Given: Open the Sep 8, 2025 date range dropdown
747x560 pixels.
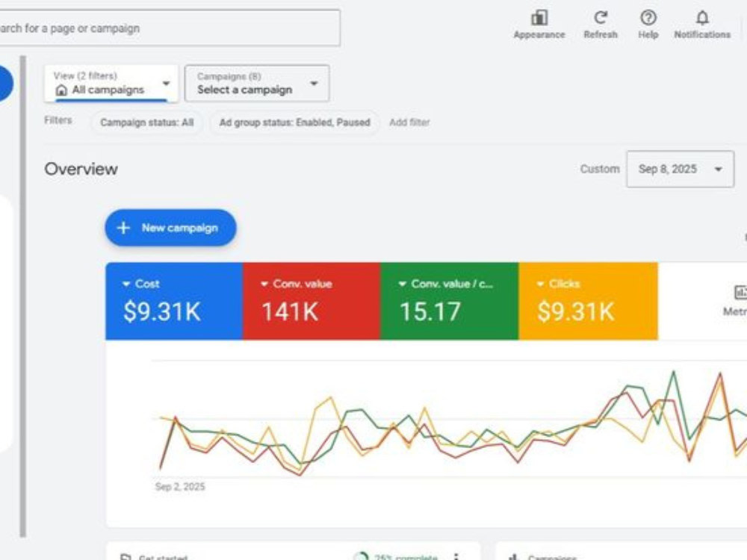Looking at the screenshot, I should coord(680,169).
